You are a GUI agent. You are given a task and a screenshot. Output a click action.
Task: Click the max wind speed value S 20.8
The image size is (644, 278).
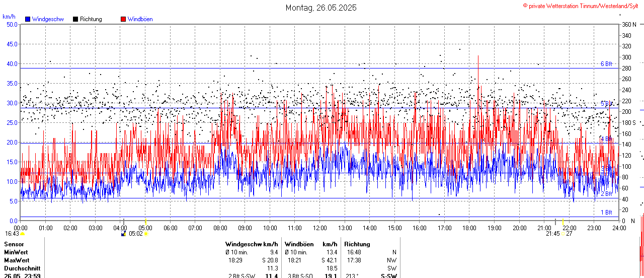pyautogui.click(x=270, y=260)
